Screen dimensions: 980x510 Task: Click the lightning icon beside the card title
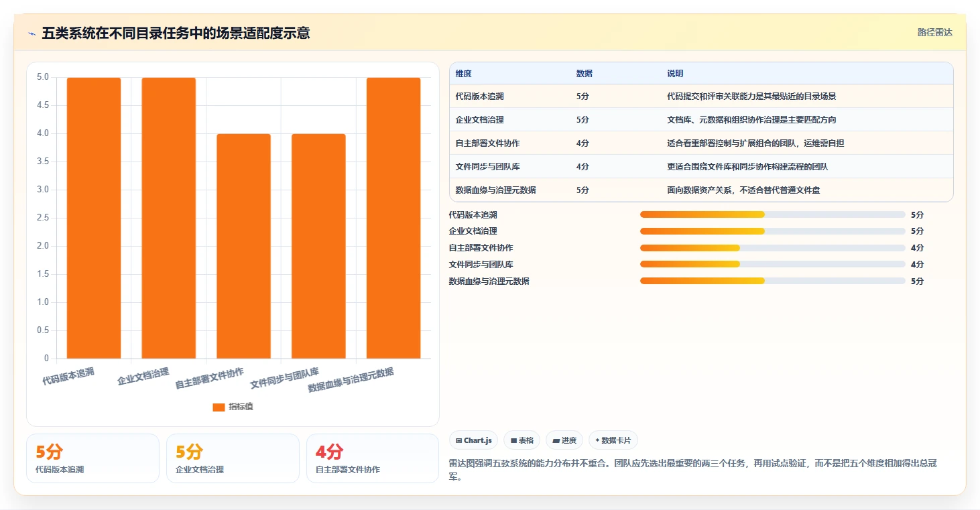(32, 34)
